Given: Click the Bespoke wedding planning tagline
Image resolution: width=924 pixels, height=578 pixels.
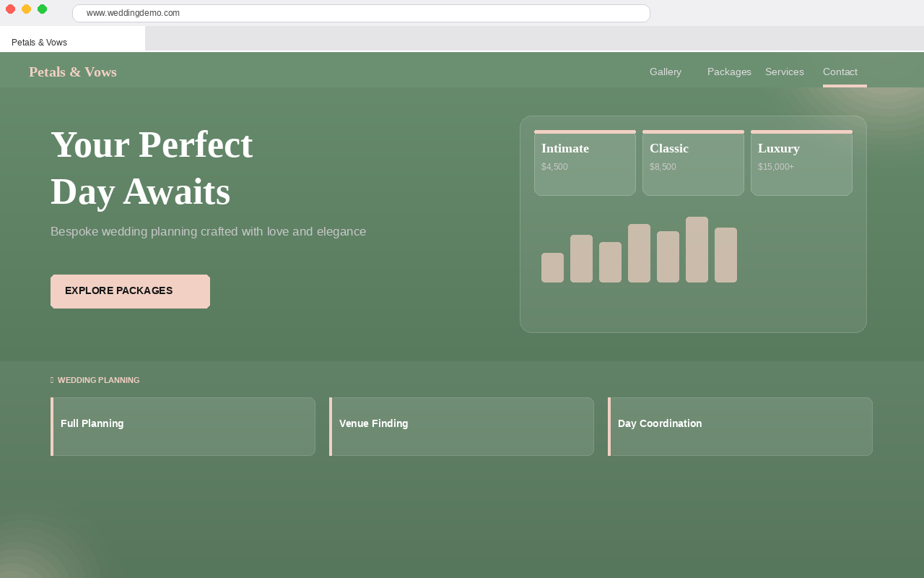Looking at the screenshot, I should [208, 232].
